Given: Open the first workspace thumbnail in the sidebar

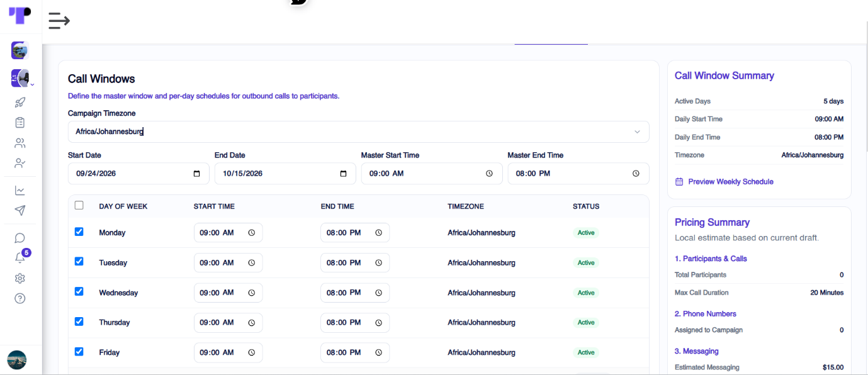Looking at the screenshot, I should [x=20, y=50].
